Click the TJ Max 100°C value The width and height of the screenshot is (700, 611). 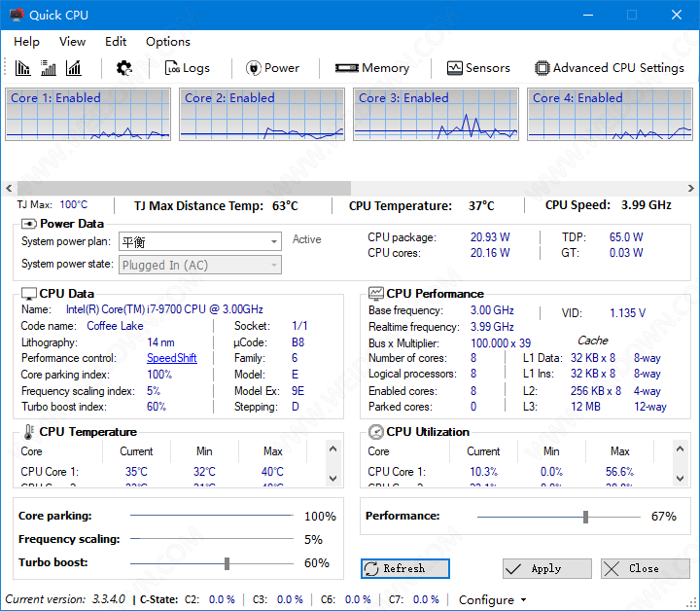[74, 204]
